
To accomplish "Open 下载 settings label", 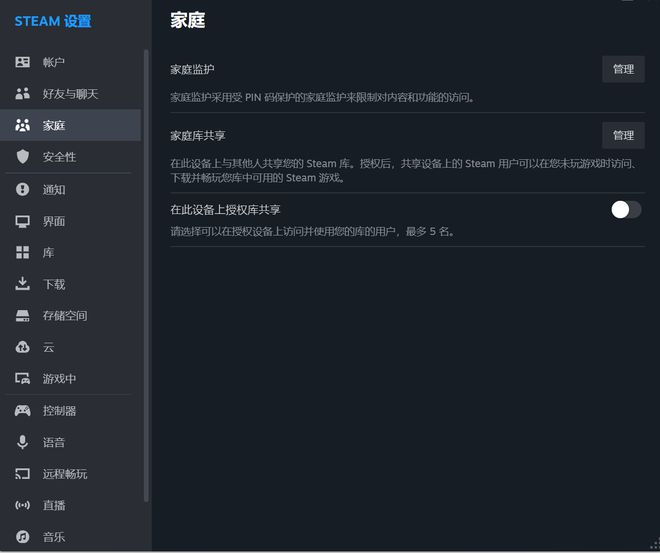I will point(54,284).
